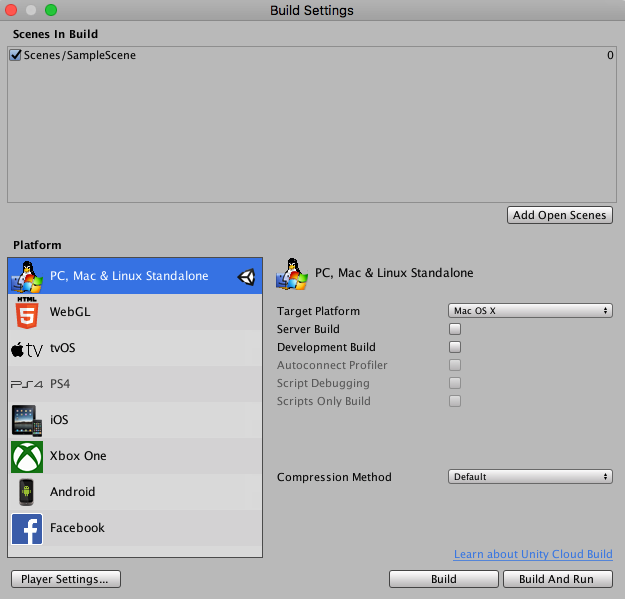Click the green maximize window button
The width and height of the screenshot is (625, 599).
(x=51, y=10)
